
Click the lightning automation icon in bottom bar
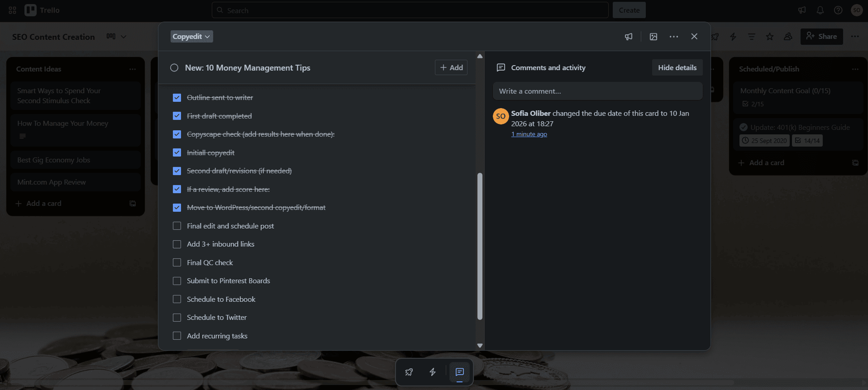pos(433,372)
